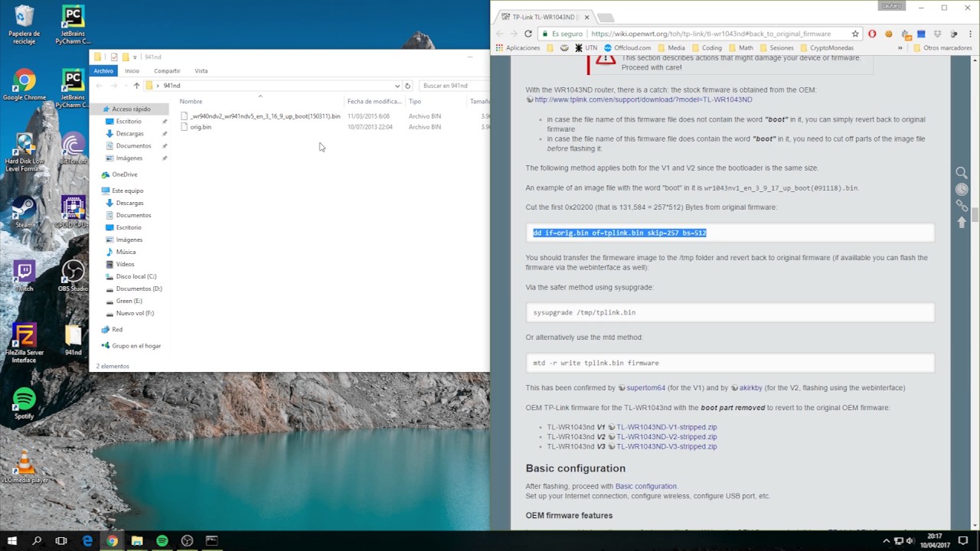Select the TP-Link TL-WR1043ND browser tab

pyautogui.click(x=544, y=17)
